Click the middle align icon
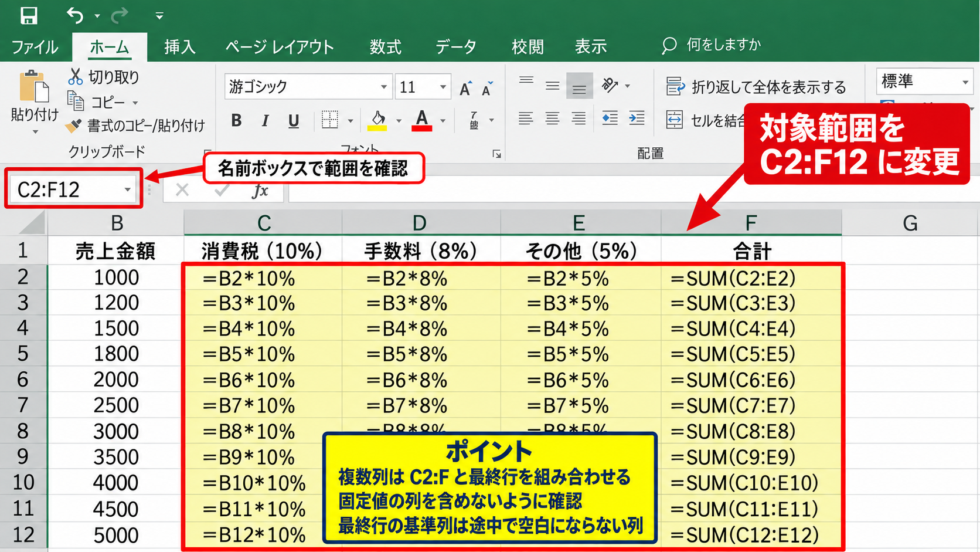The image size is (980, 552). pos(552,87)
